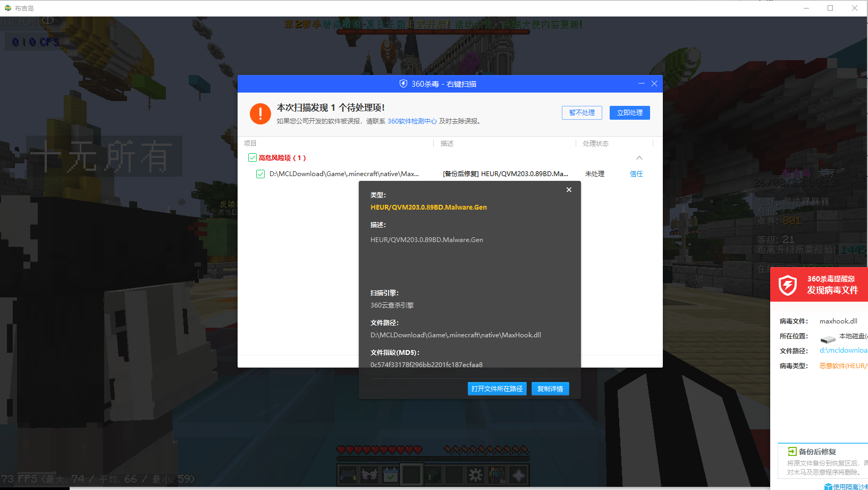Click the 备份后修复 option label in the alert
The image size is (868, 490).
coord(818,452)
